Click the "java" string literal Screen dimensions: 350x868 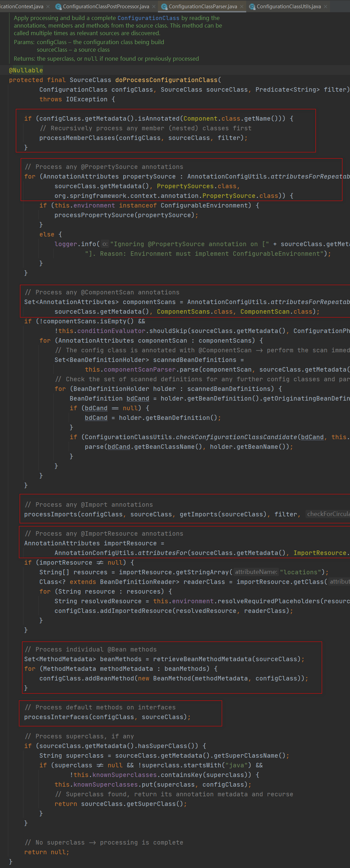[x=237, y=765]
